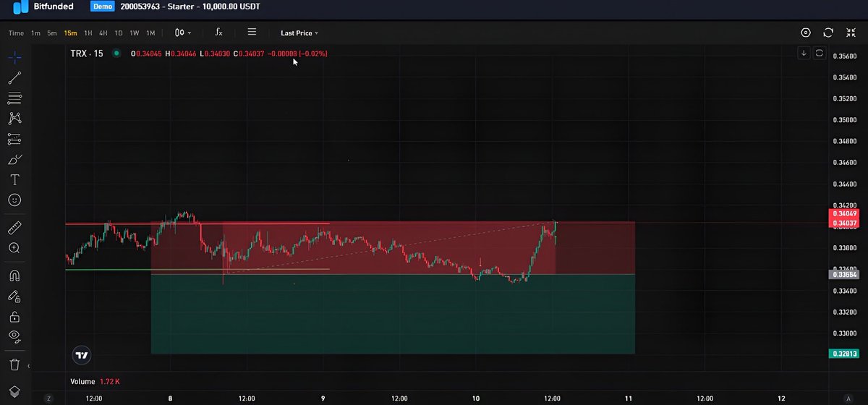The width and height of the screenshot is (868, 405).
Task: Click the TradingView logo on chart
Action: (82, 355)
